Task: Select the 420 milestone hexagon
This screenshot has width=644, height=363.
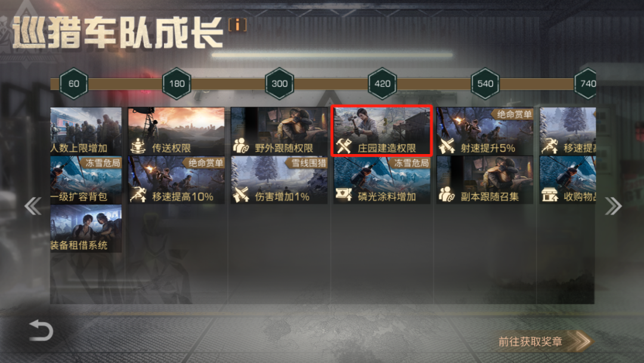Action: 382,84
